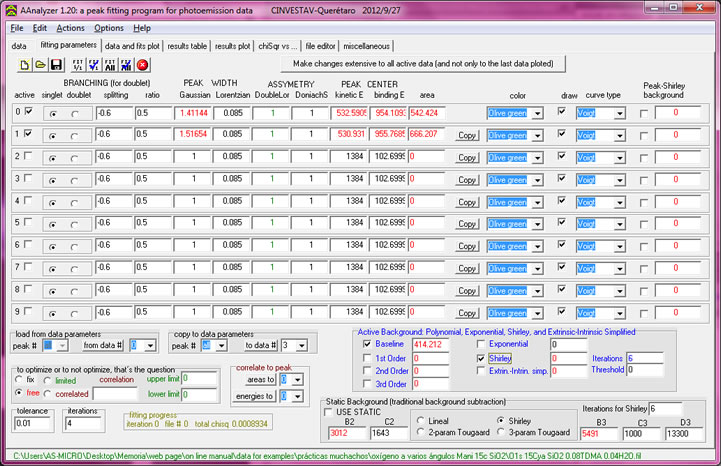Open the color dropdown for peak 1

539,134
